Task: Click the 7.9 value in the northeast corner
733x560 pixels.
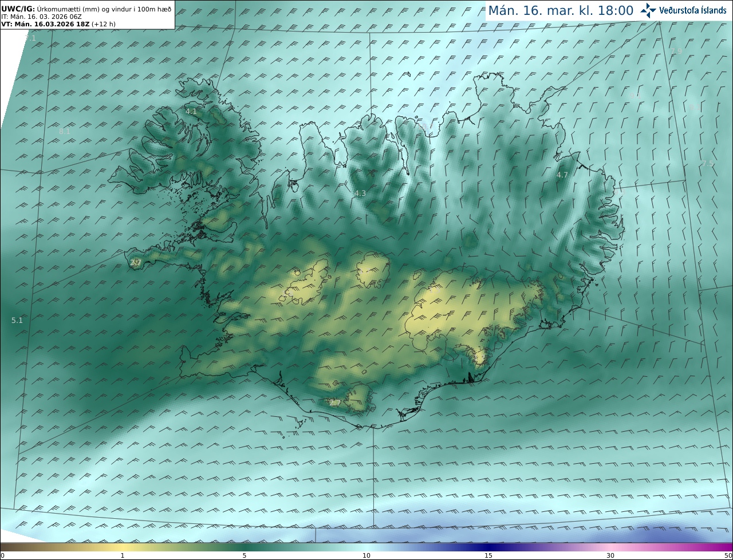Action: [x=676, y=52]
